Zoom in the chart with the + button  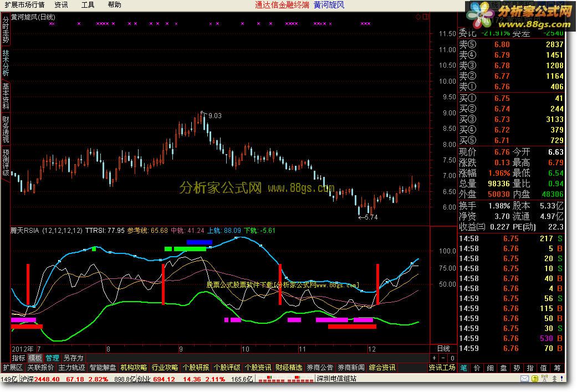point(434,358)
